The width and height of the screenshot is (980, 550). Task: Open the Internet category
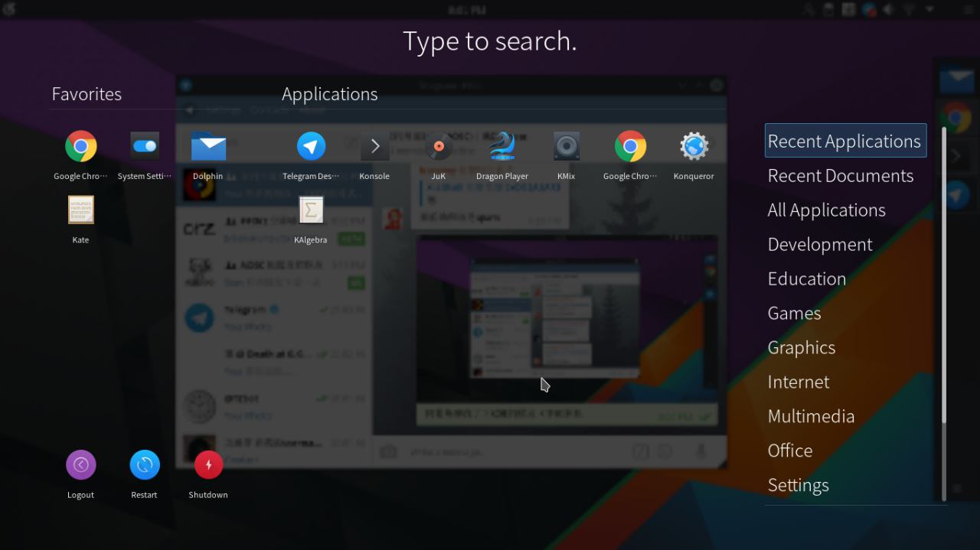799,382
